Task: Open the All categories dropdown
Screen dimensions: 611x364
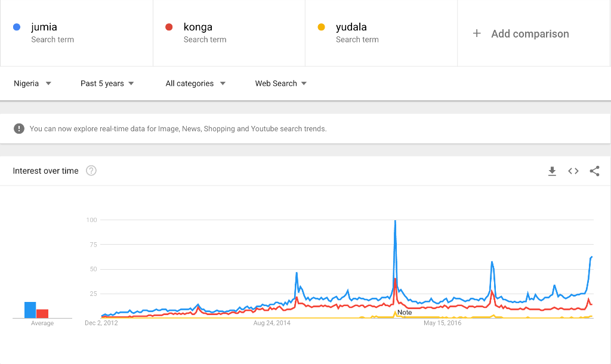Action: tap(195, 84)
